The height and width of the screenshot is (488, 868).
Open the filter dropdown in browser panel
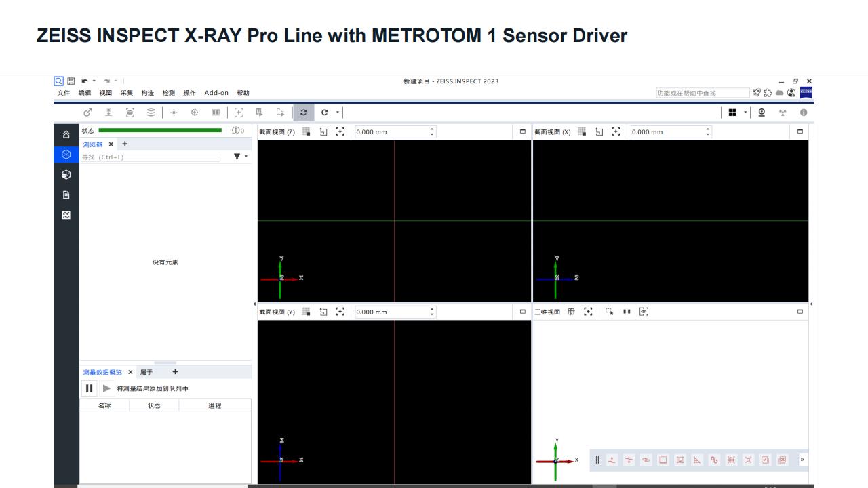[240, 157]
